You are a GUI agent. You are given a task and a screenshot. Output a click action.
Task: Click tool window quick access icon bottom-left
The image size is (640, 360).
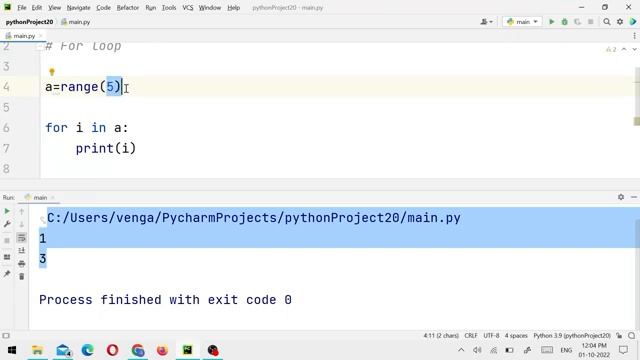point(6,336)
